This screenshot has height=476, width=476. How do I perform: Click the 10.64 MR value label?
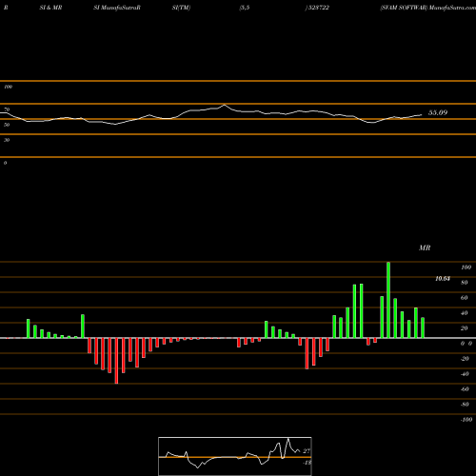pyautogui.click(x=443, y=279)
